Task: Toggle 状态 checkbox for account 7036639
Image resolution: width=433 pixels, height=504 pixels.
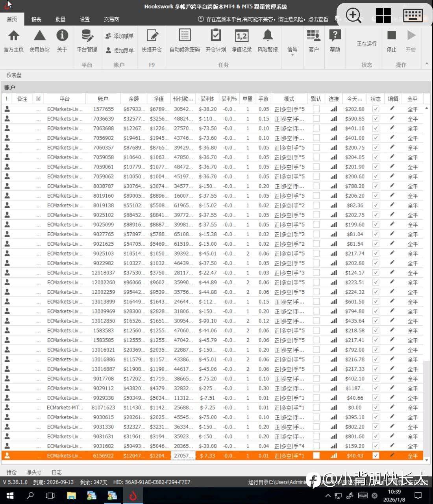Action: 376,119
